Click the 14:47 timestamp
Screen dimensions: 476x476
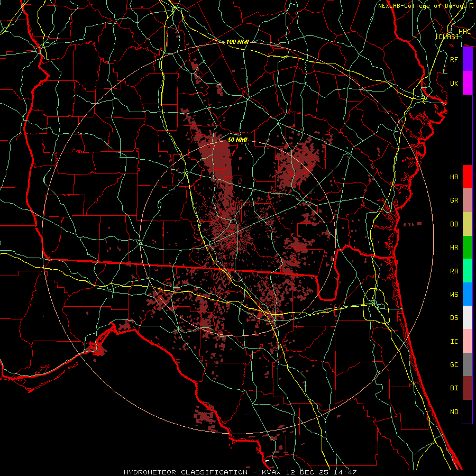[x=344, y=472]
